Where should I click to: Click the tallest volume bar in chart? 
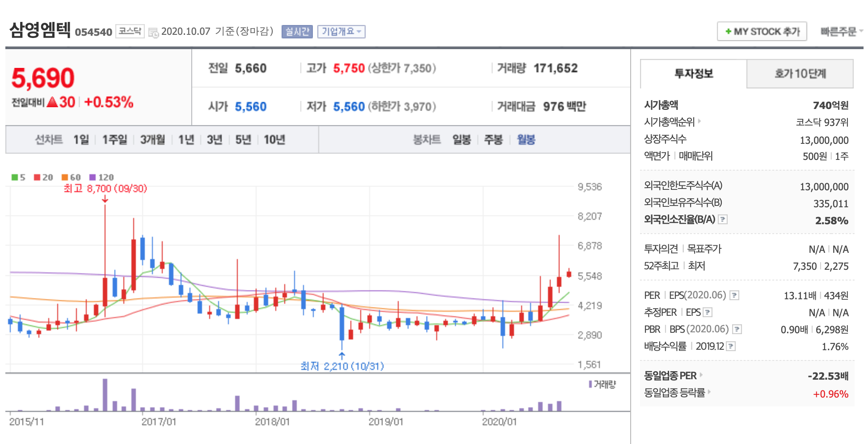point(105,395)
